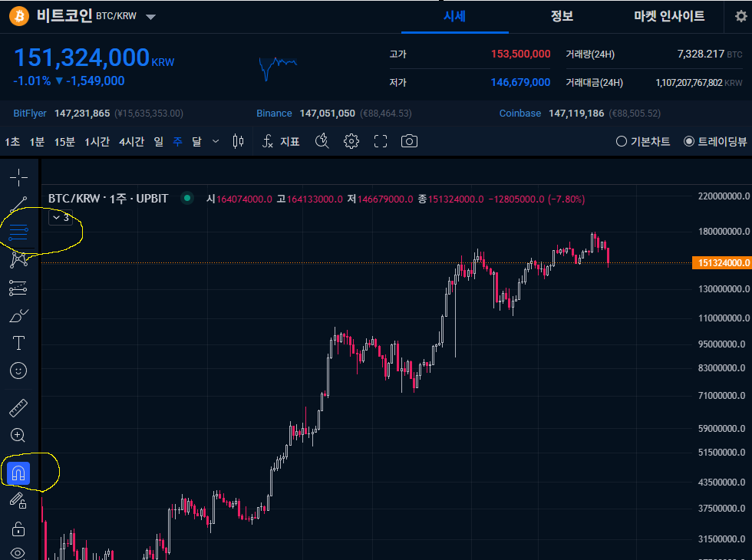The image size is (752, 560).
Task: Click the current price 151,324,000 KRW
Action: pos(94,58)
